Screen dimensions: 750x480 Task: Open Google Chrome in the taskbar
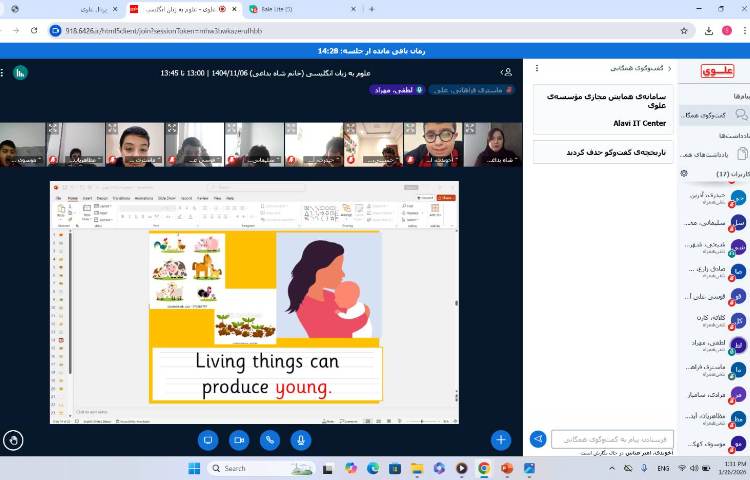pos(484,468)
